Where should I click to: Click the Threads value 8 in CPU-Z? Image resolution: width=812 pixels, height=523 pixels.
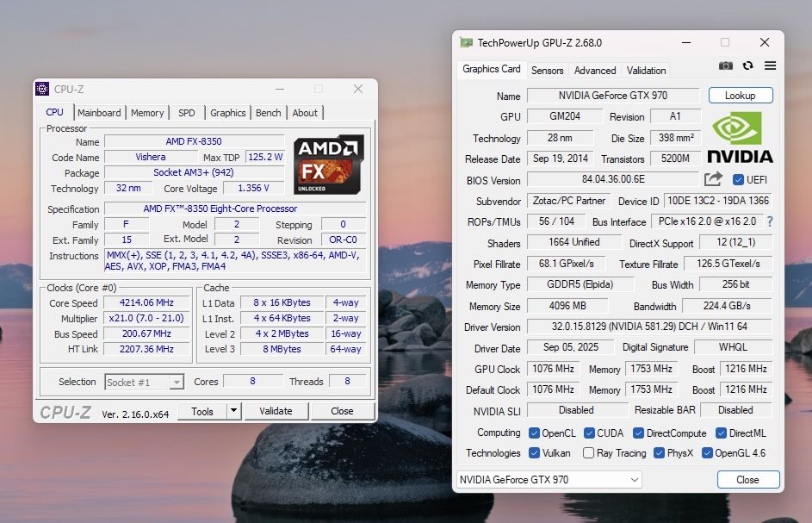(x=348, y=382)
